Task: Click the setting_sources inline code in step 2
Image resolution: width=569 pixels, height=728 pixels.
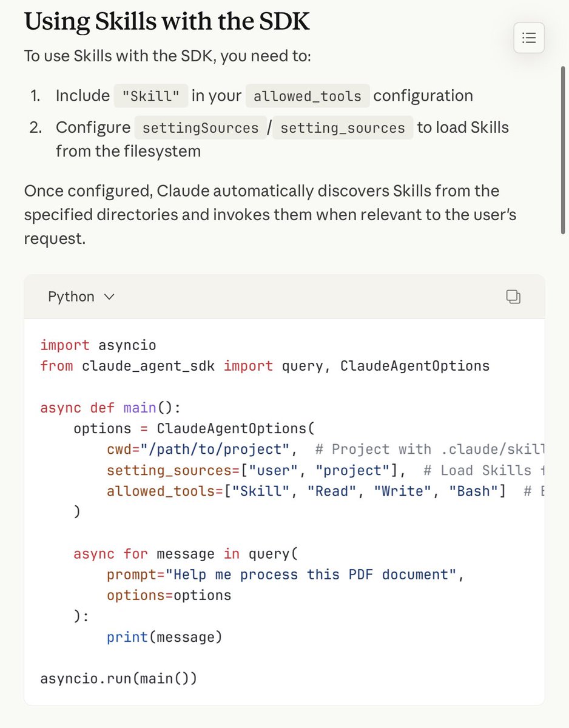Action: coord(343,128)
